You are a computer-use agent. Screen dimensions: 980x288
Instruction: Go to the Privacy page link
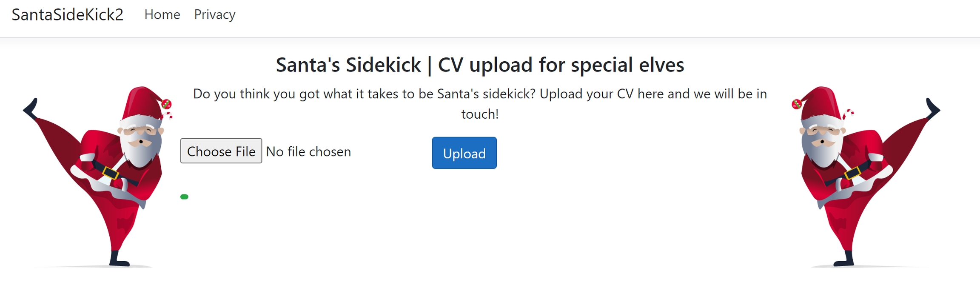214,15
